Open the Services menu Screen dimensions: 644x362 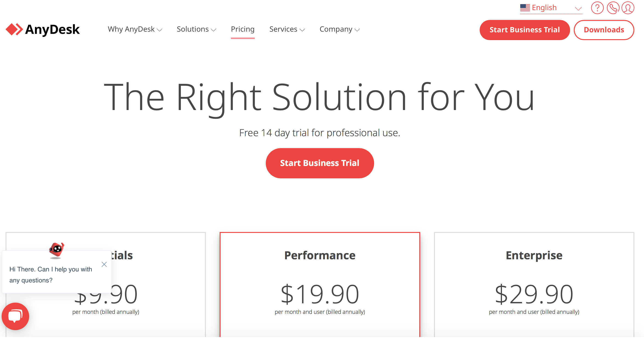287,29
